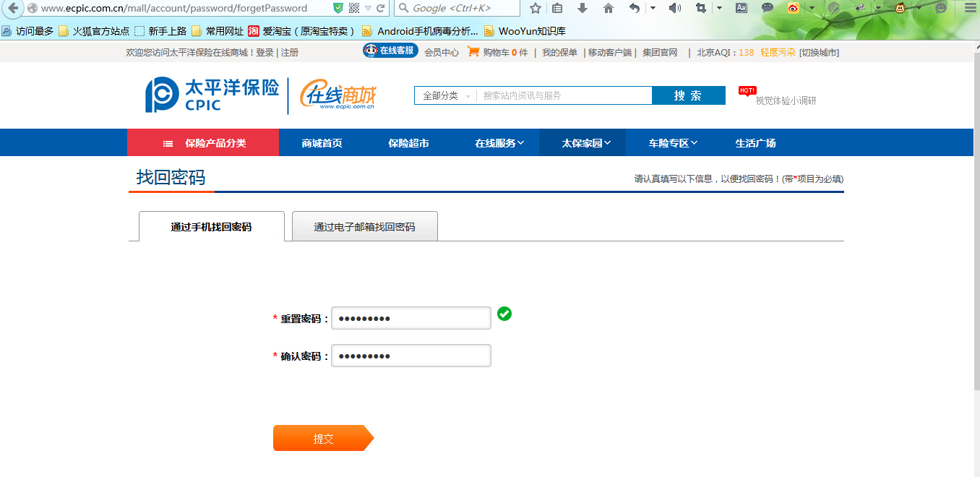Open the WooYun知识库 bookmark
Screen dimensions: 980x477
click(525, 31)
